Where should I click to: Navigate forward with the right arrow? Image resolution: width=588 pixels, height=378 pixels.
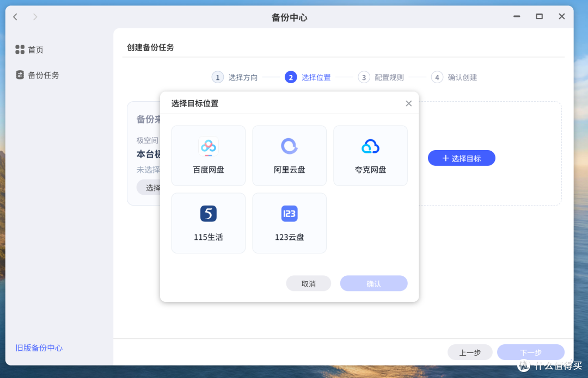click(x=35, y=17)
